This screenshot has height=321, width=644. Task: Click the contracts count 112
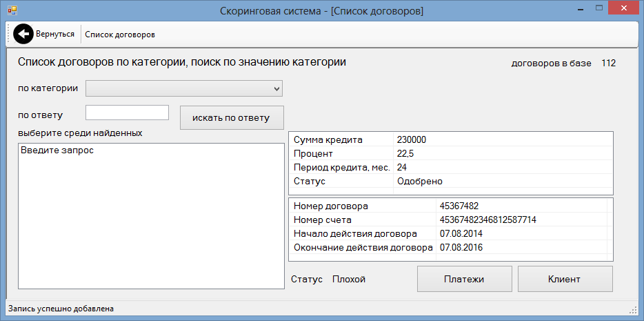tap(609, 64)
